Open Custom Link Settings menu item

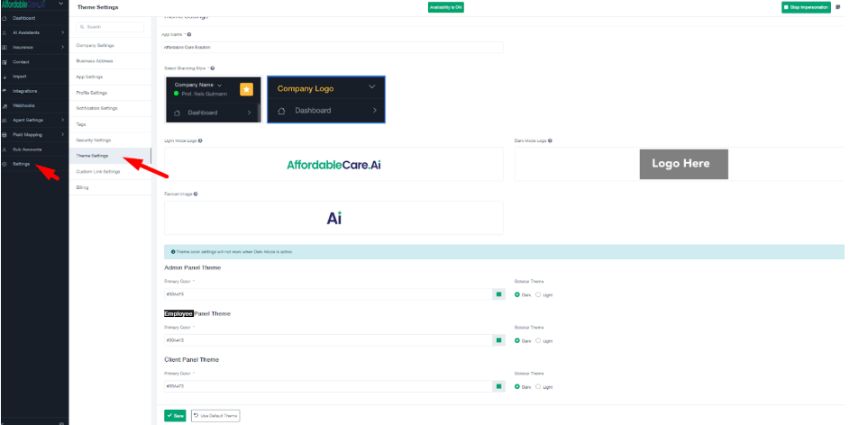click(x=98, y=171)
